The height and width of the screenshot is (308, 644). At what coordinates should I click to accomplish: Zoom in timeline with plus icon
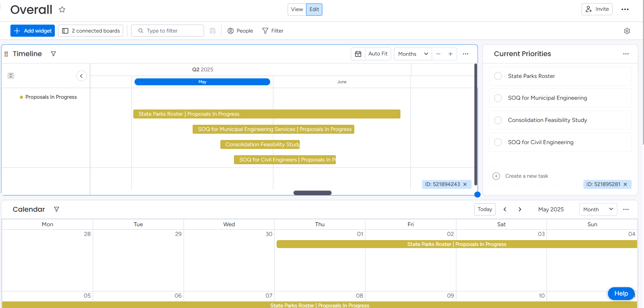pos(450,54)
